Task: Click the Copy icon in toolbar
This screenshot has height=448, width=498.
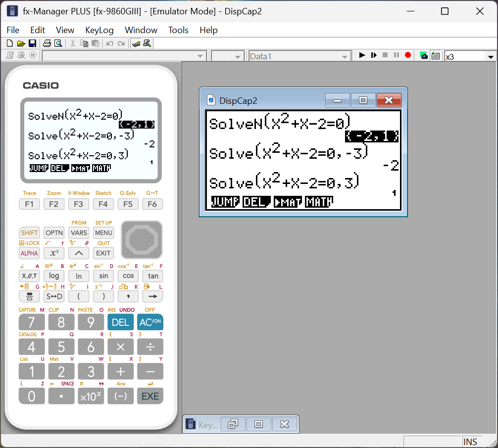Action: pos(84,44)
